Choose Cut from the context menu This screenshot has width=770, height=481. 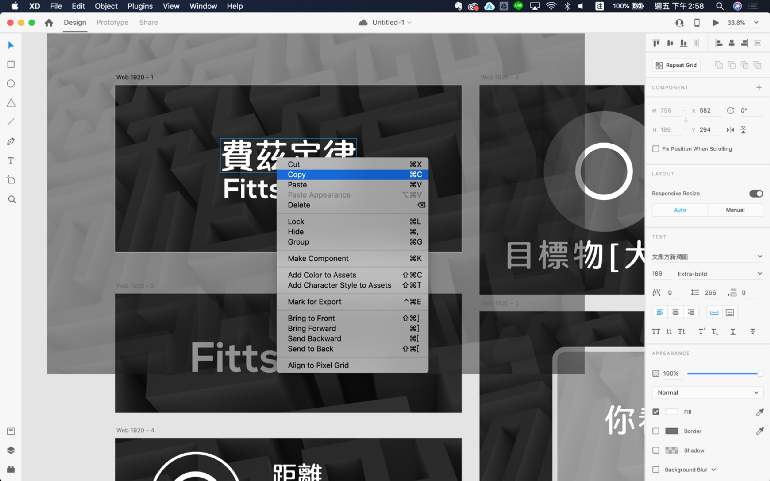click(x=353, y=164)
